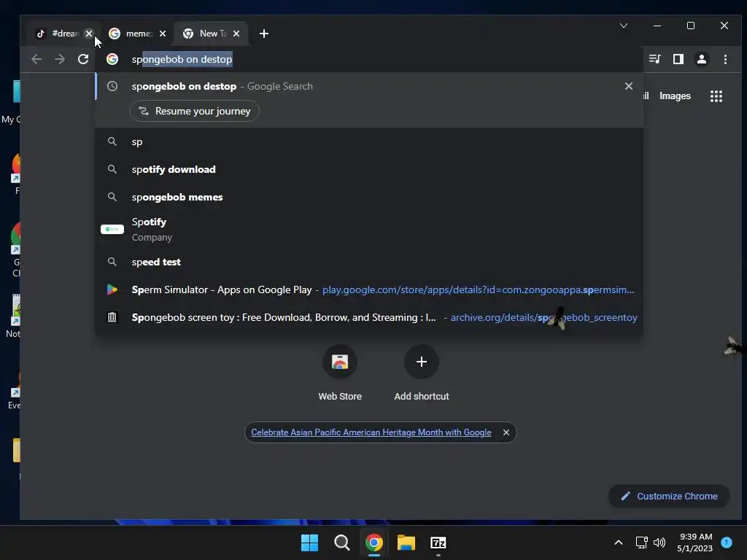The height and width of the screenshot is (560, 747).
Task: Open the Chrome profile icon
Action: click(x=701, y=59)
